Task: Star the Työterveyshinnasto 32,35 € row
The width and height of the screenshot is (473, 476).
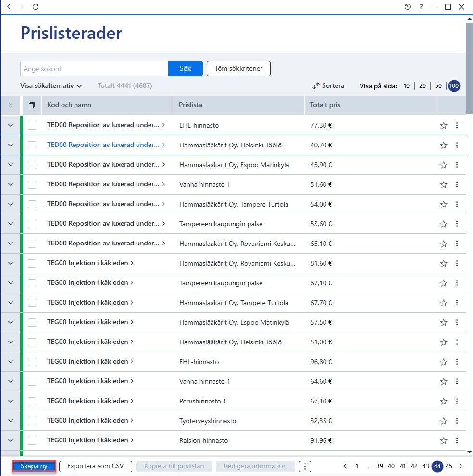Action: (444, 421)
